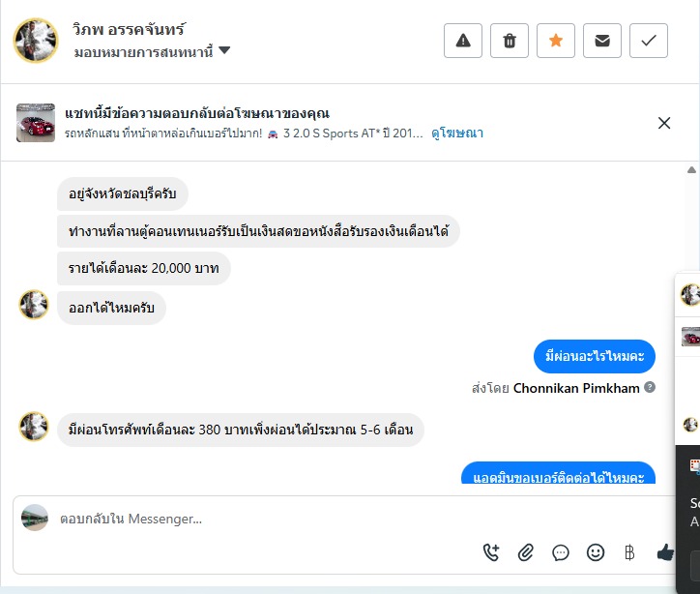Click the วิภพ อรรคจันทร์ contact name
Screen dimensions: 700x594
(x=129, y=29)
